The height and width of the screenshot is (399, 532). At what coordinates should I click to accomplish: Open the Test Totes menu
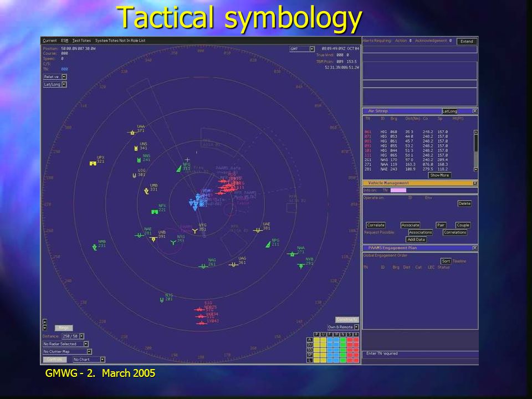(81, 40)
